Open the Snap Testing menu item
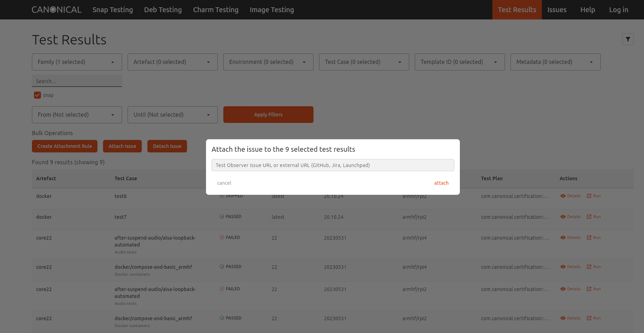Screen dimensions: 644x333 (x=112, y=10)
